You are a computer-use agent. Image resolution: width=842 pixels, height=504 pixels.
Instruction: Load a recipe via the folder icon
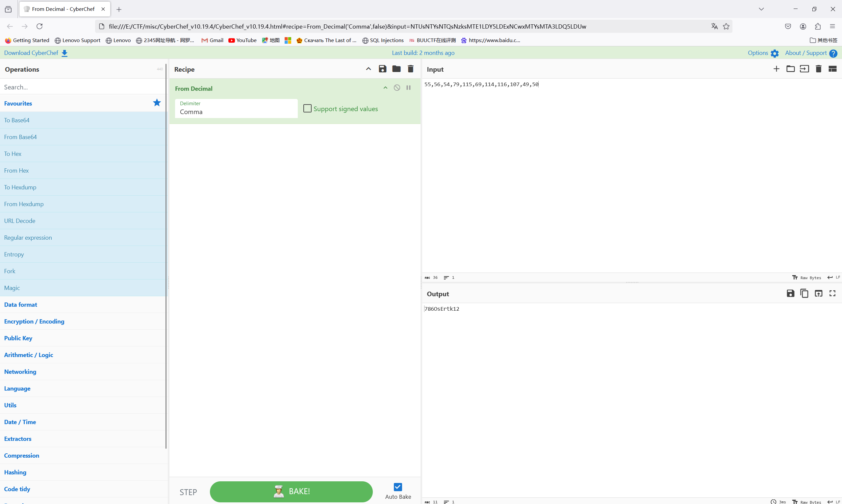coord(396,69)
